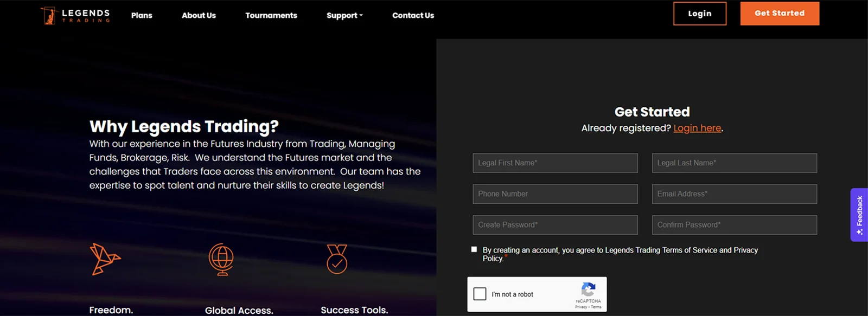Screen dimensions: 868x316
Task: Click the Phone Number field
Action: click(555, 194)
